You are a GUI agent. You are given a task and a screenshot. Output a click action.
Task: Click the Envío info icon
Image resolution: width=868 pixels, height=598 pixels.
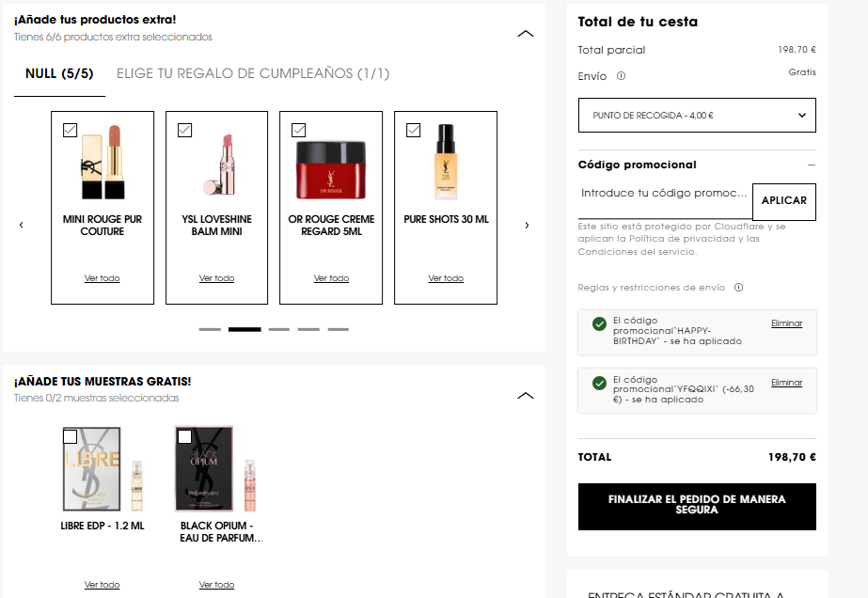click(x=621, y=76)
